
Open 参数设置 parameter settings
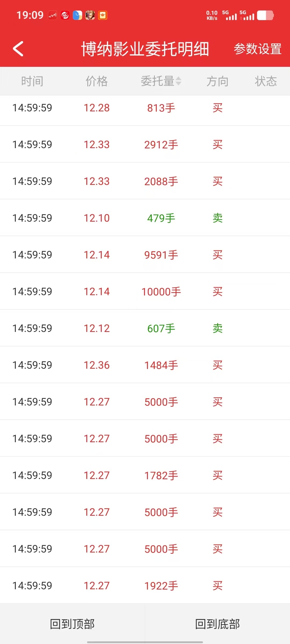pyautogui.click(x=258, y=49)
